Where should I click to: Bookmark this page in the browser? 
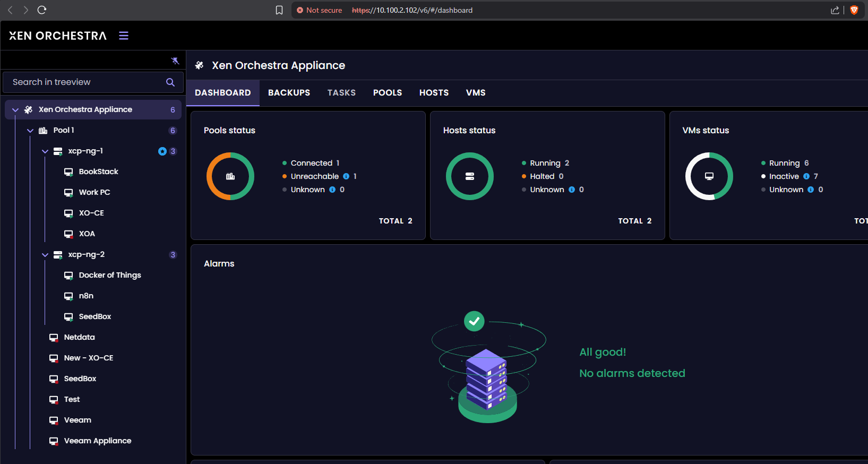coord(279,10)
